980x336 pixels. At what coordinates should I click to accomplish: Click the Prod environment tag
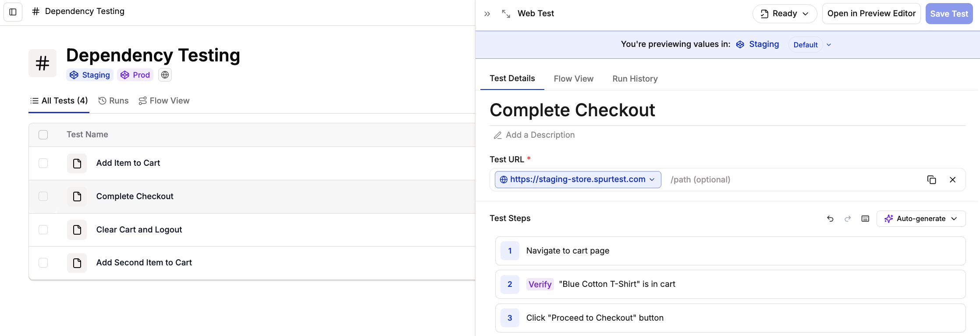(x=135, y=75)
